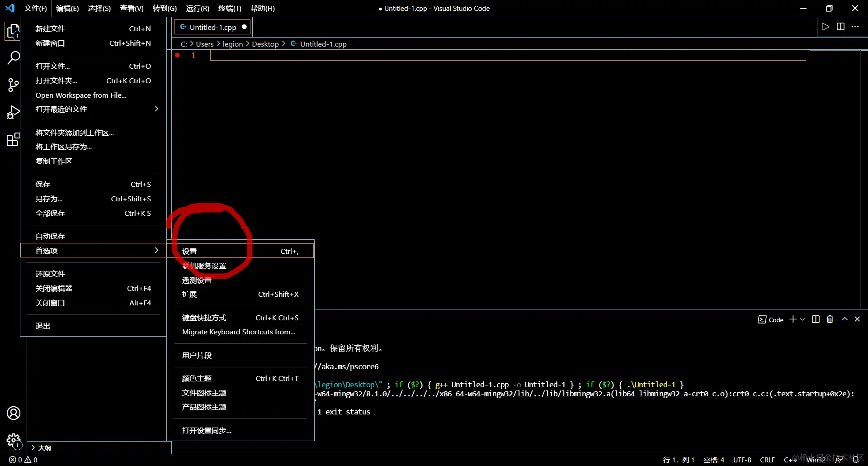
Task: Choose 将文件夹添加到工作区...
Action: [x=93, y=133]
